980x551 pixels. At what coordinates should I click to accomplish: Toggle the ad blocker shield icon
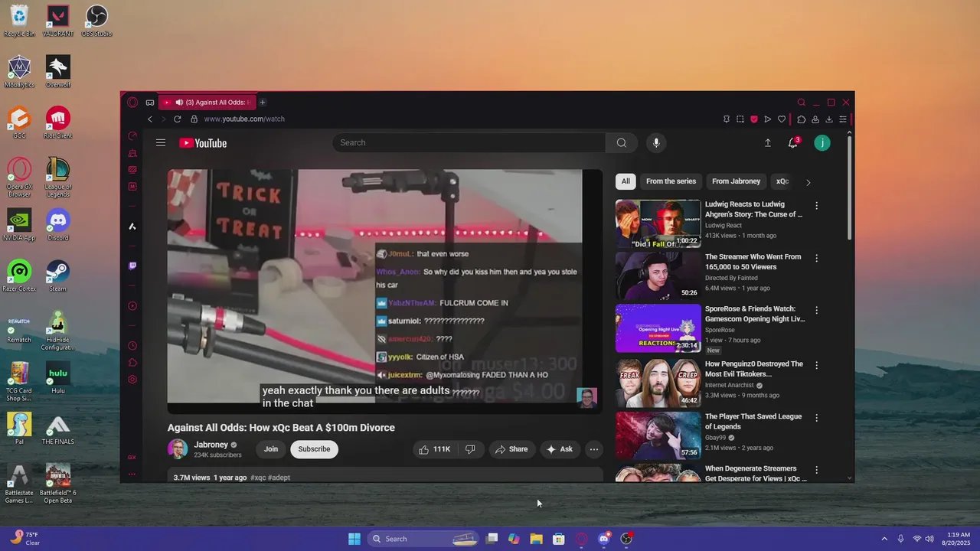753,119
